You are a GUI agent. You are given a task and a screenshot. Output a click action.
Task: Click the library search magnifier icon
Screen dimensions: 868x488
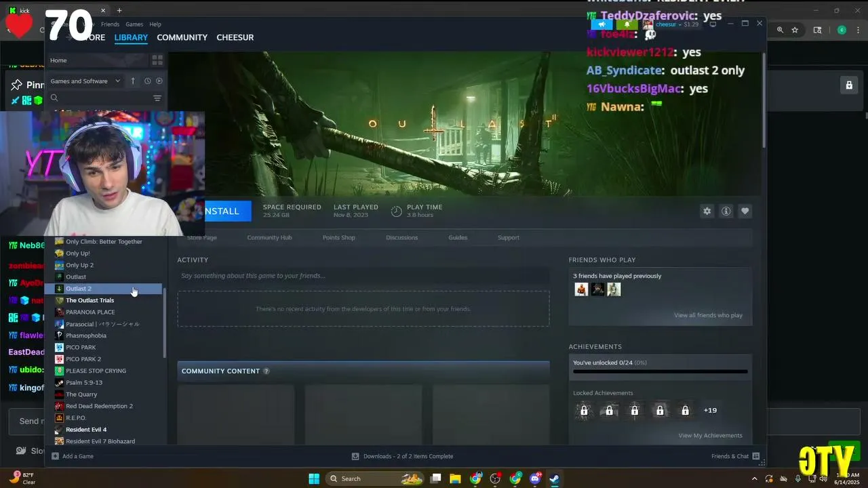(54, 98)
